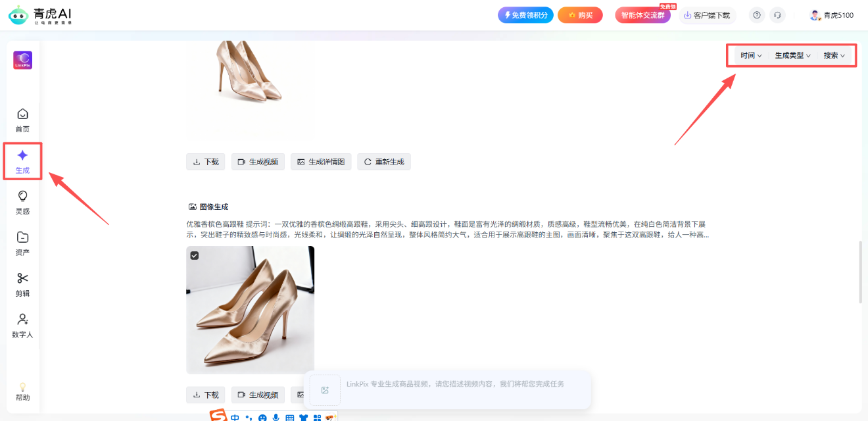Viewport: 868px width, 421px height.
Task: Expand the 生成类型 filter dropdown
Action: (x=792, y=56)
